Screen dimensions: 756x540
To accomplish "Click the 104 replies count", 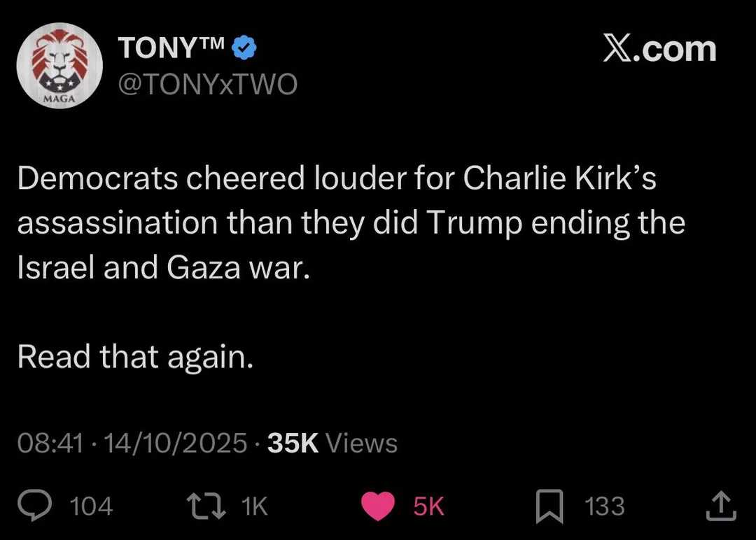I will [92, 506].
